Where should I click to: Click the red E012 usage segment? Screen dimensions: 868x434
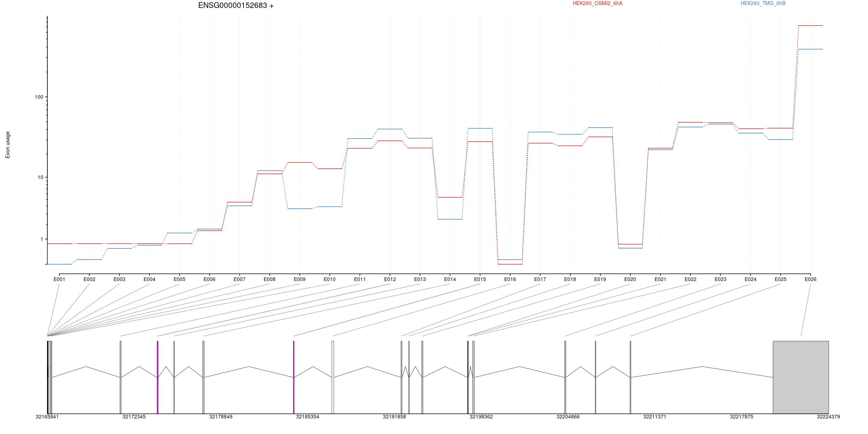point(390,141)
